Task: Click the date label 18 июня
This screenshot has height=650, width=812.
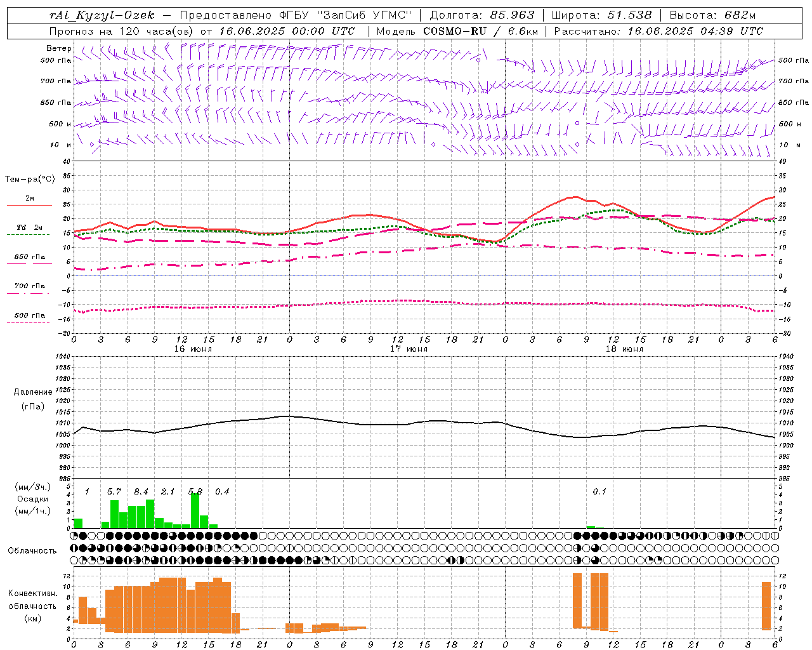Action: click(x=624, y=349)
